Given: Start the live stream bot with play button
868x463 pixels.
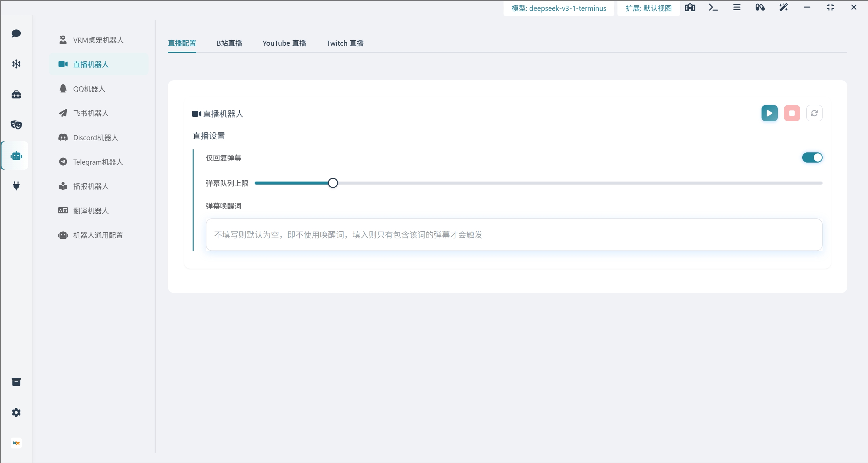Looking at the screenshot, I should 769,113.
